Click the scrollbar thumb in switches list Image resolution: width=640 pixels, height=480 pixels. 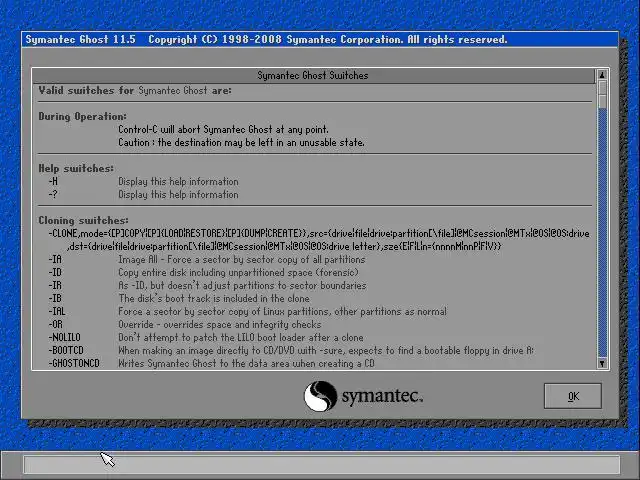coord(602,94)
